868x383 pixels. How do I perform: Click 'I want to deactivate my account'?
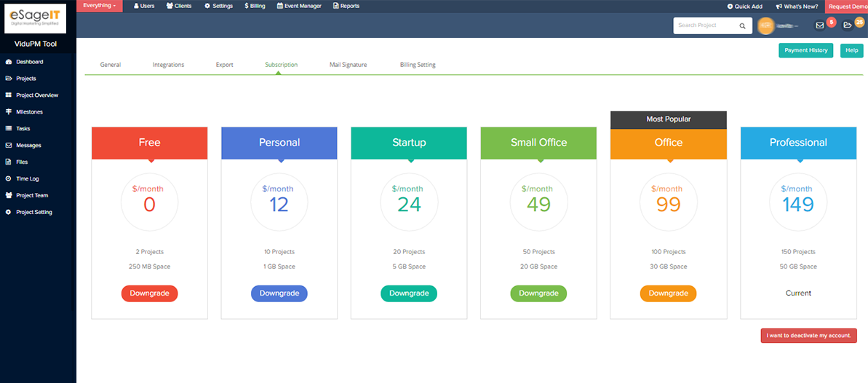809,336
